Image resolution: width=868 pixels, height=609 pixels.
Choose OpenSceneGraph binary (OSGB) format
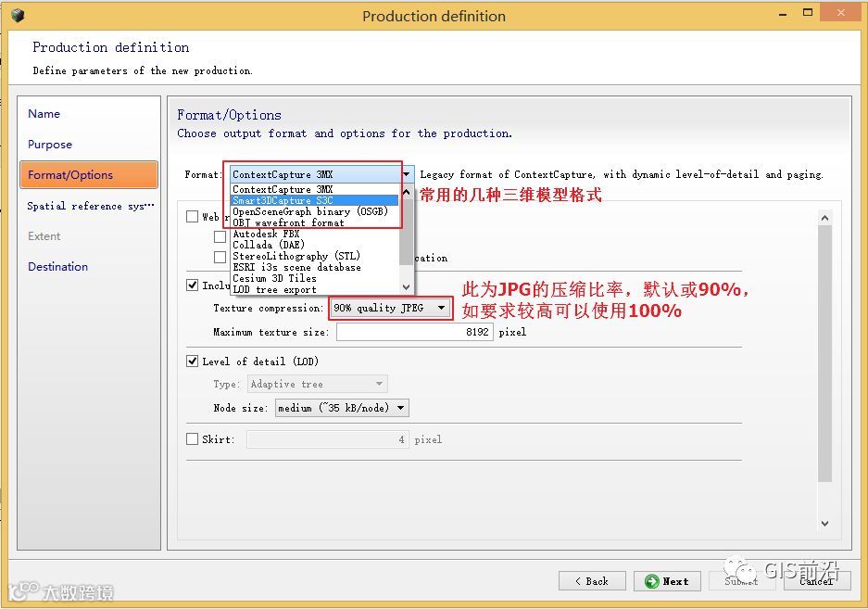[314, 211]
